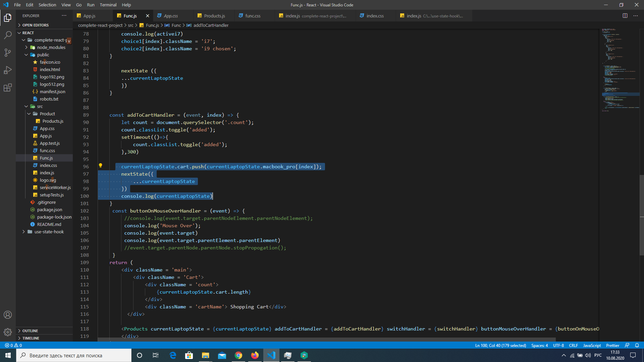644x362 pixels.
Task: Expand the Timeline panel
Action: (x=44, y=338)
